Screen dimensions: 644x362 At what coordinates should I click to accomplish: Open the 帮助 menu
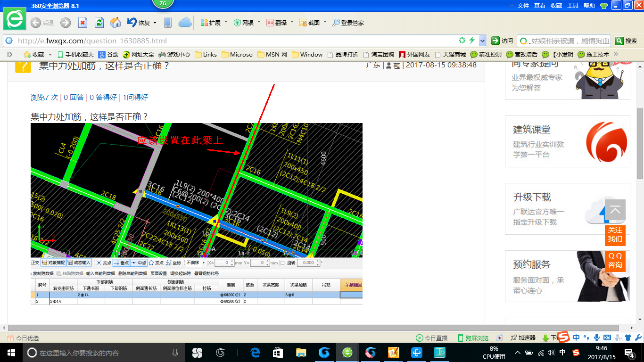[589, 6]
